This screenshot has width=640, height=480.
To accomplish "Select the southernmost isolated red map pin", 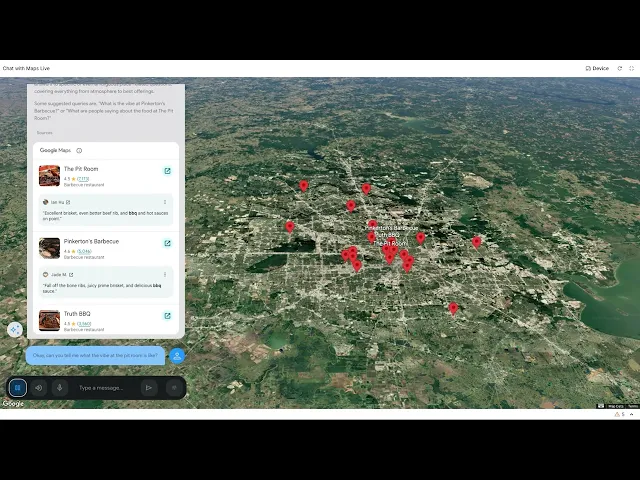I will 453,308.
